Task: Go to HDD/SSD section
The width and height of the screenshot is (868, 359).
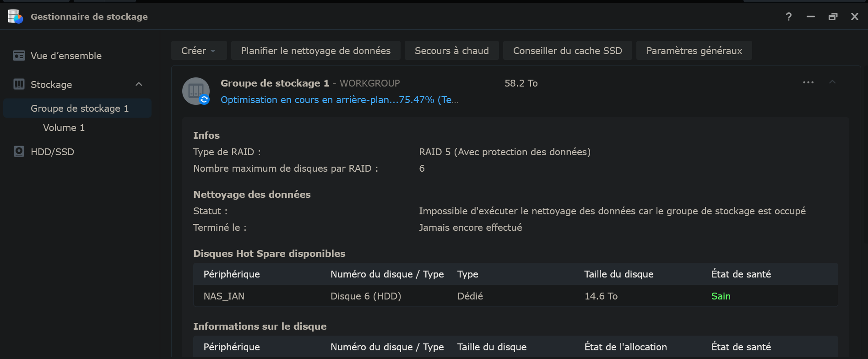Action: pos(52,152)
